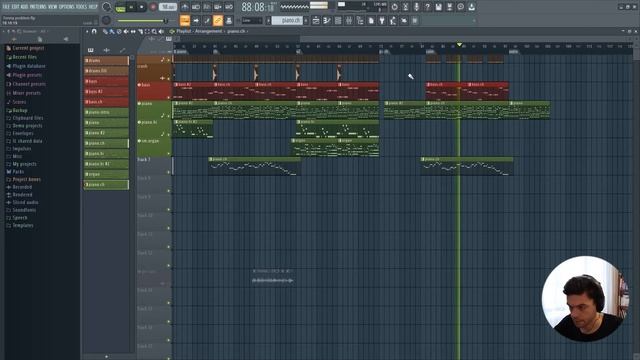Screen dimensions: 640x360
Task: Select the Zoom magnifier tool in playlist toolbar
Action: click(x=154, y=31)
